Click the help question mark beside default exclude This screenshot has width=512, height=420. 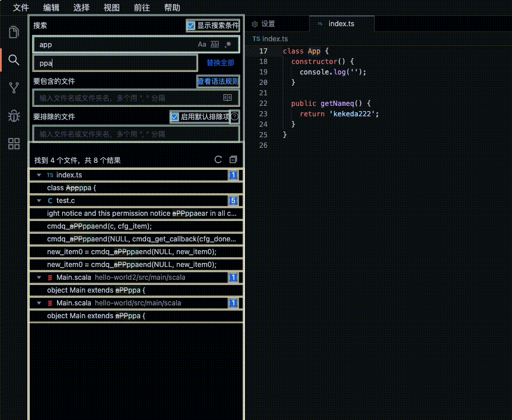click(234, 116)
